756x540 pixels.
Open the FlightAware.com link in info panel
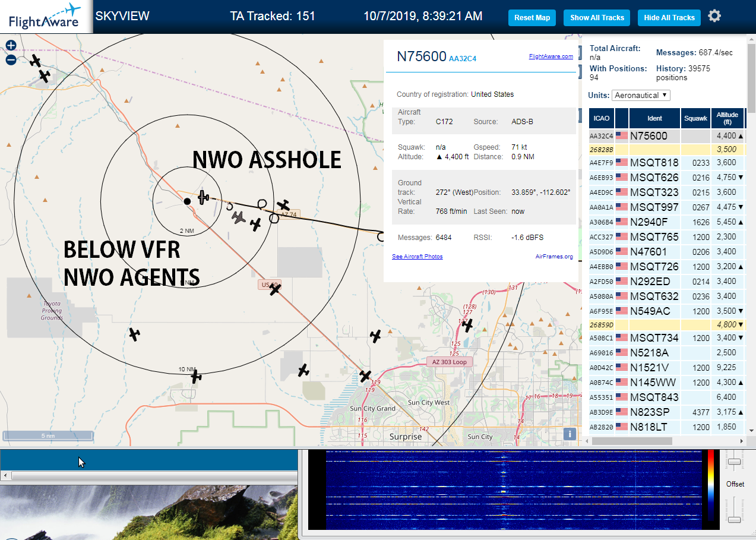(x=551, y=56)
